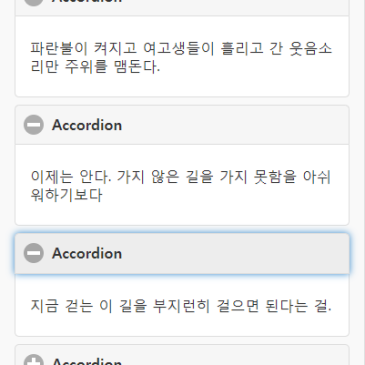
Task: Collapse the focused section by its Accordion title text
Action: point(87,253)
